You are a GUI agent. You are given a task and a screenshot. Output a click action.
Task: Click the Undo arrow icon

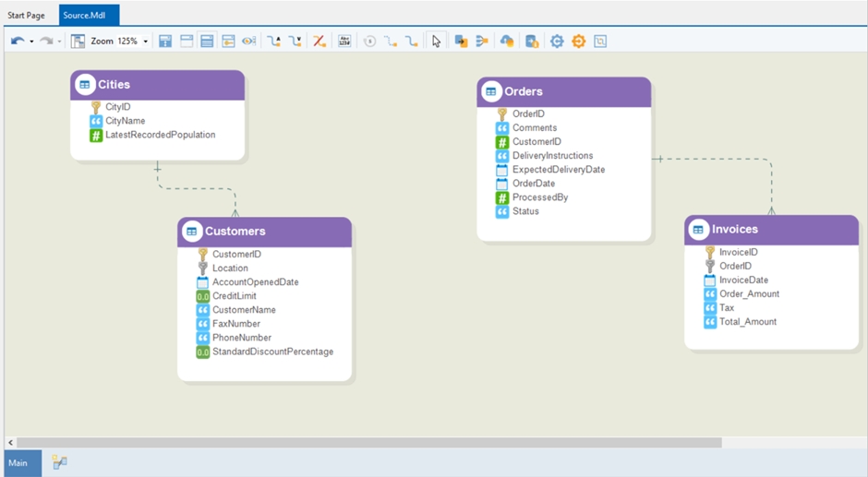coord(17,42)
